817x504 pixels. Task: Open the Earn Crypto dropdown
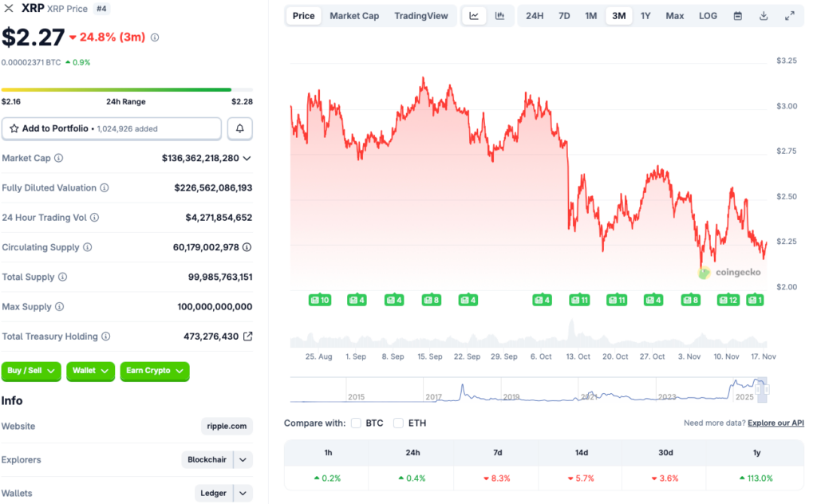tap(155, 371)
